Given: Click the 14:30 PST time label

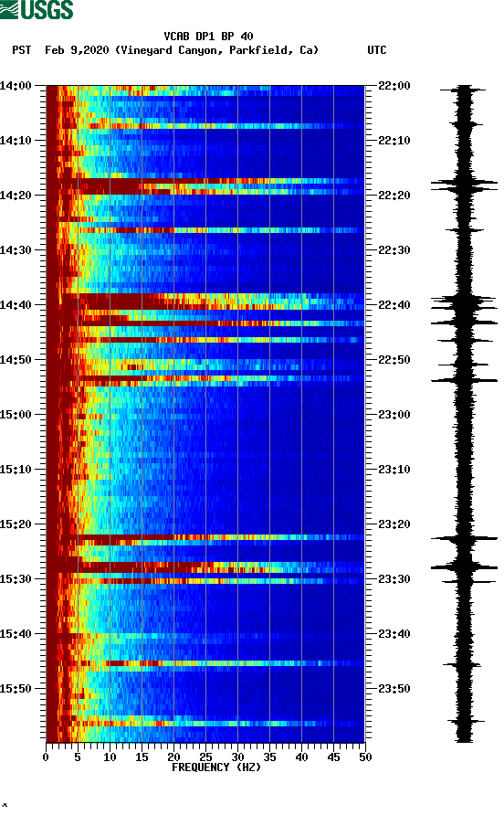Looking at the screenshot, I should click(x=16, y=250).
